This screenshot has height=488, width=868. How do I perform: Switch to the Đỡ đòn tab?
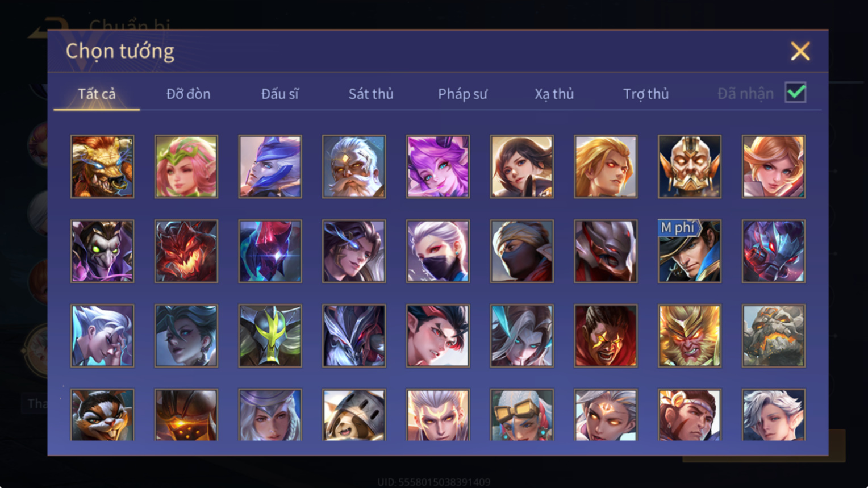point(188,94)
